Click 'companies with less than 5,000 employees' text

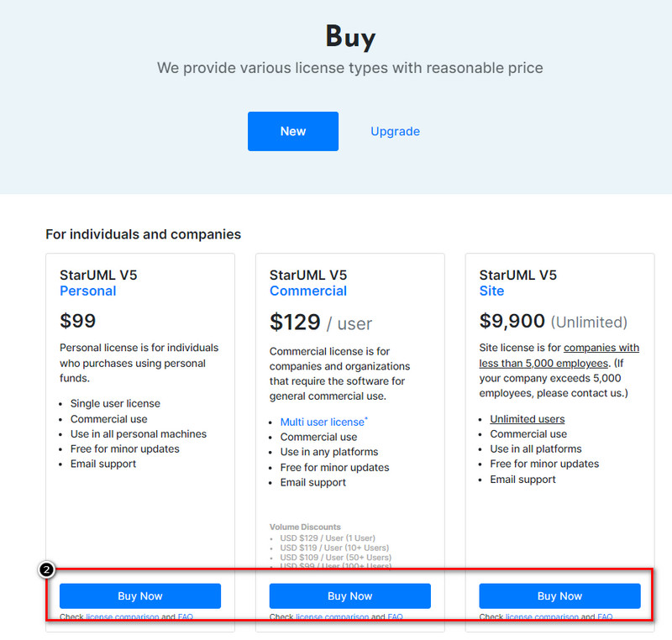tap(559, 355)
